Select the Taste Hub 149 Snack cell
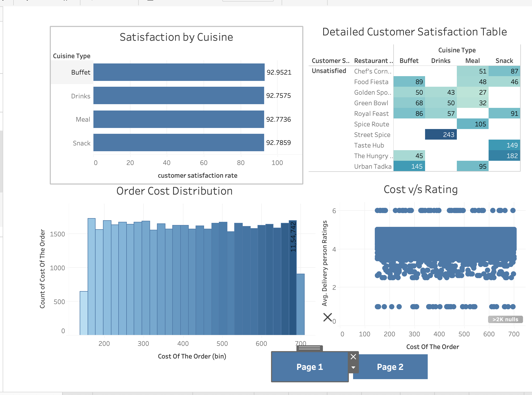 (504, 145)
